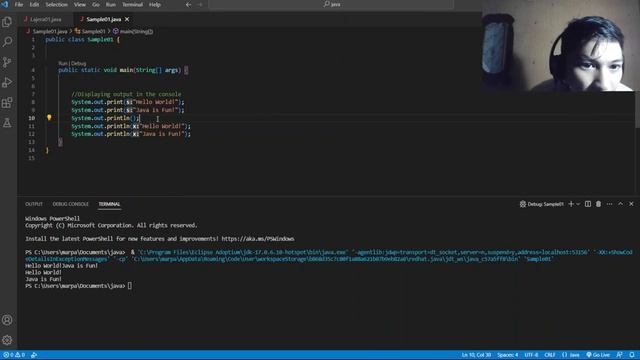The height and width of the screenshot is (360, 640).
Task: Open the Accounts icon in activity bar
Action: click(7, 320)
